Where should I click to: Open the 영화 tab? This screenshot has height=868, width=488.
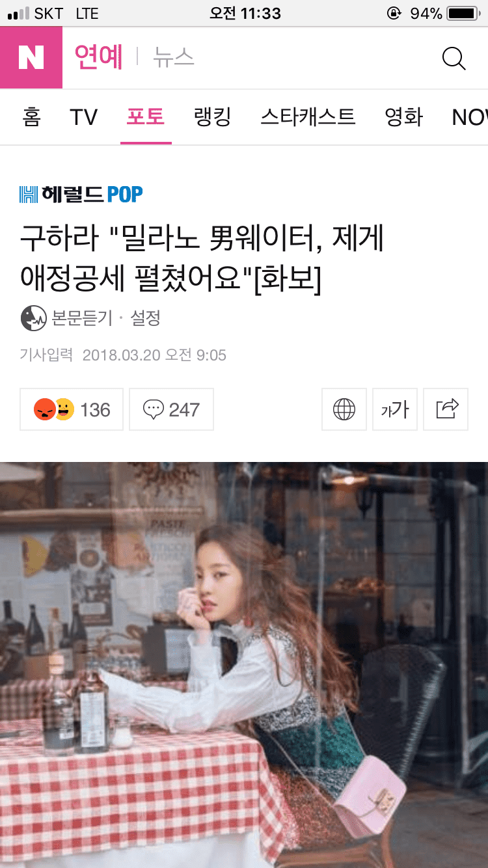click(404, 117)
